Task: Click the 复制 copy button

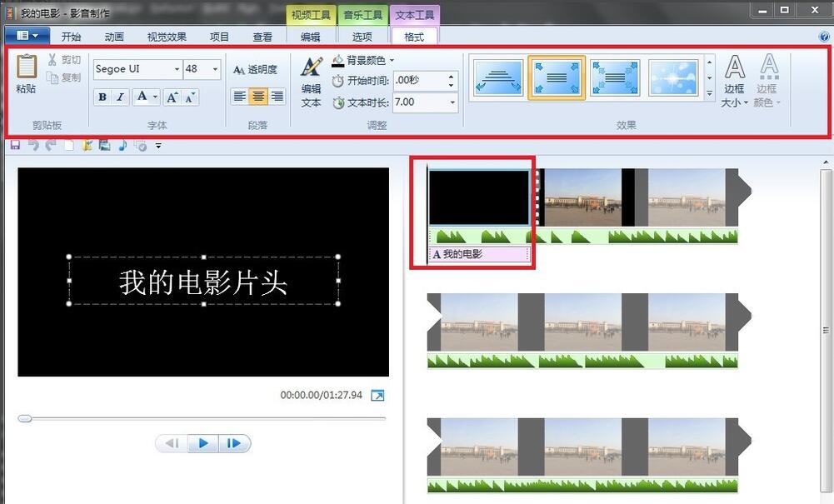Action: pyautogui.click(x=64, y=77)
